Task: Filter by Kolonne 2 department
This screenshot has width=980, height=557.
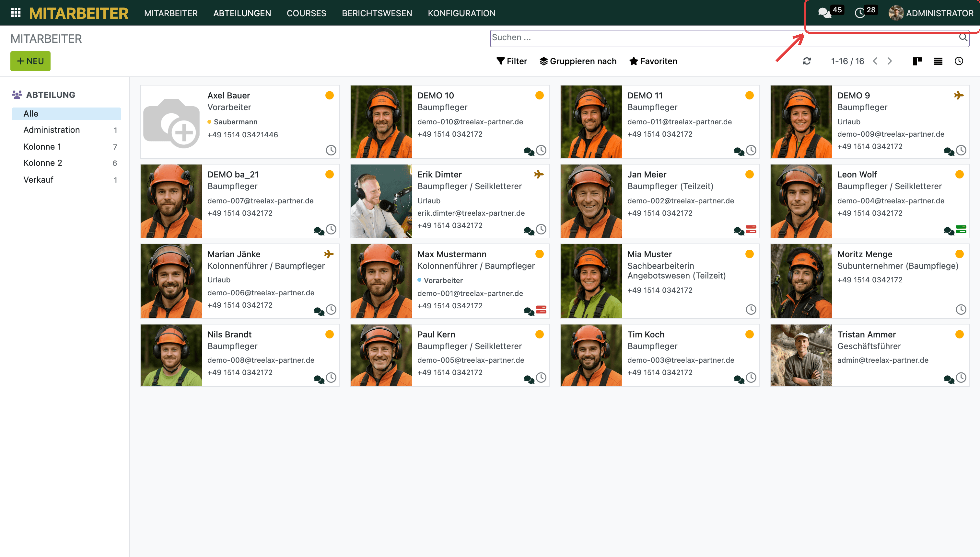Action: coord(66,163)
